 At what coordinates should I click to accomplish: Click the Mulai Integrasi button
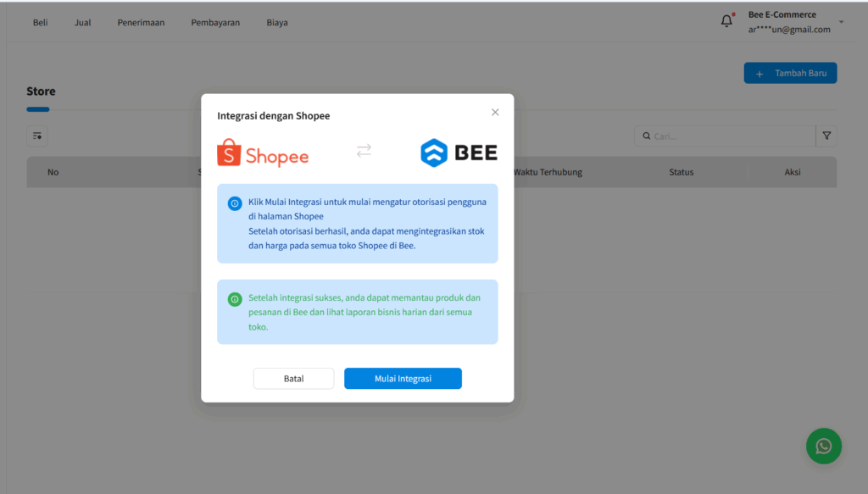[403, 378]
